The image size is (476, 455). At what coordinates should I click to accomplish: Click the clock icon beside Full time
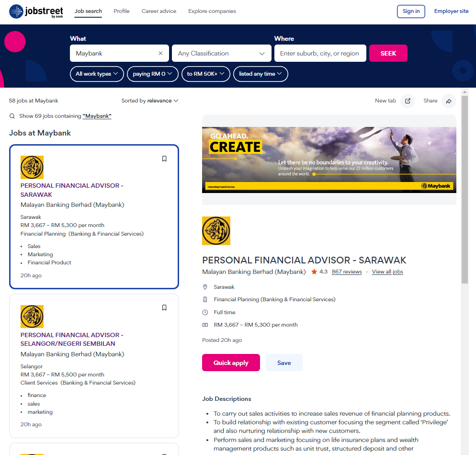tap(205, 312)
